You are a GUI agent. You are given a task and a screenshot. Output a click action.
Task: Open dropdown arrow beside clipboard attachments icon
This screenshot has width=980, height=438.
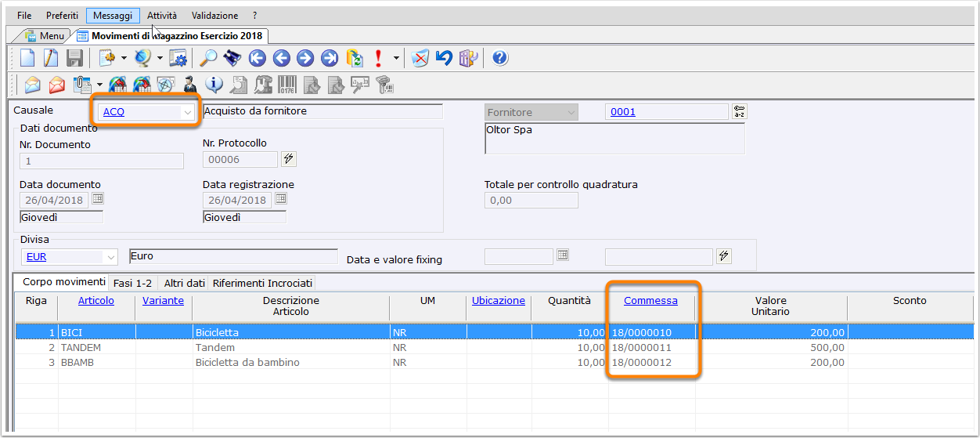point(99,84)
